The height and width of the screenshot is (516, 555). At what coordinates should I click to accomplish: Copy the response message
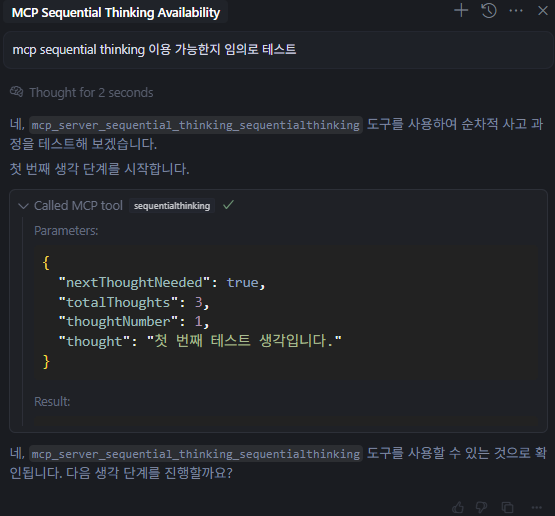[507, 508]
